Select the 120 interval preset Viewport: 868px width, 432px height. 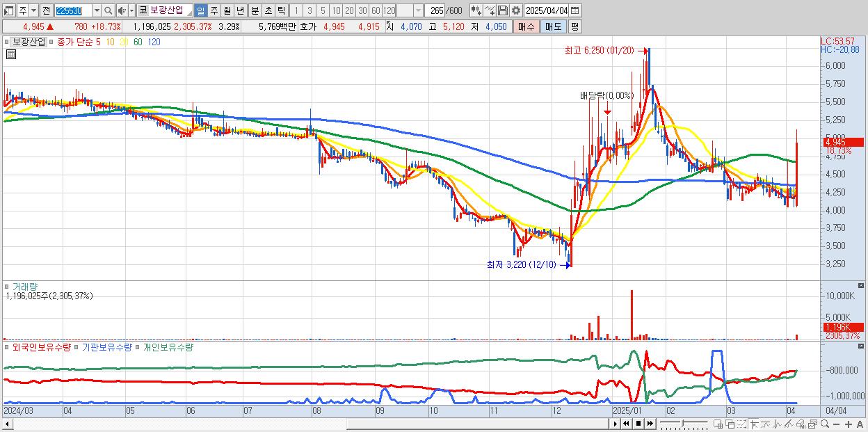tap(389, 10)
